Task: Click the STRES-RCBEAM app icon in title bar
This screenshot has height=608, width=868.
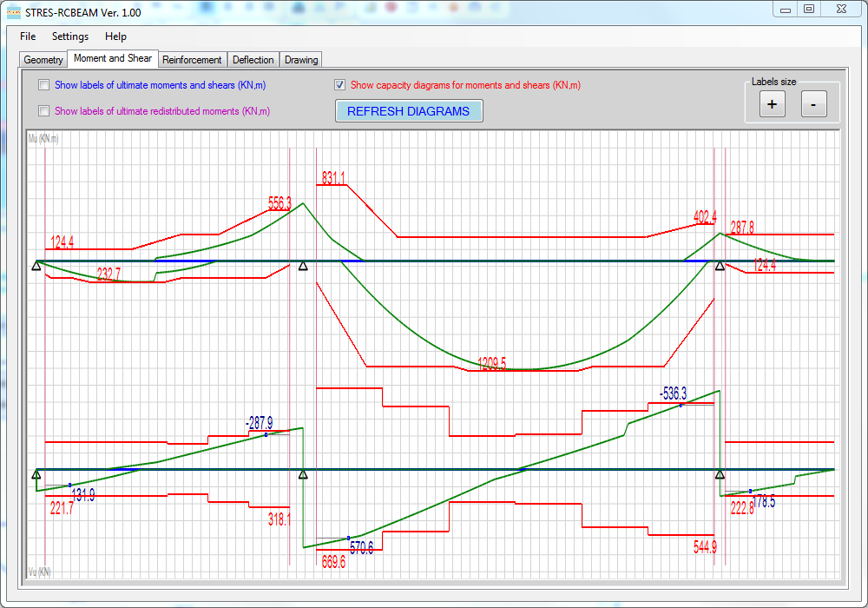Action: pyautogui.click(x=13, y=12)
